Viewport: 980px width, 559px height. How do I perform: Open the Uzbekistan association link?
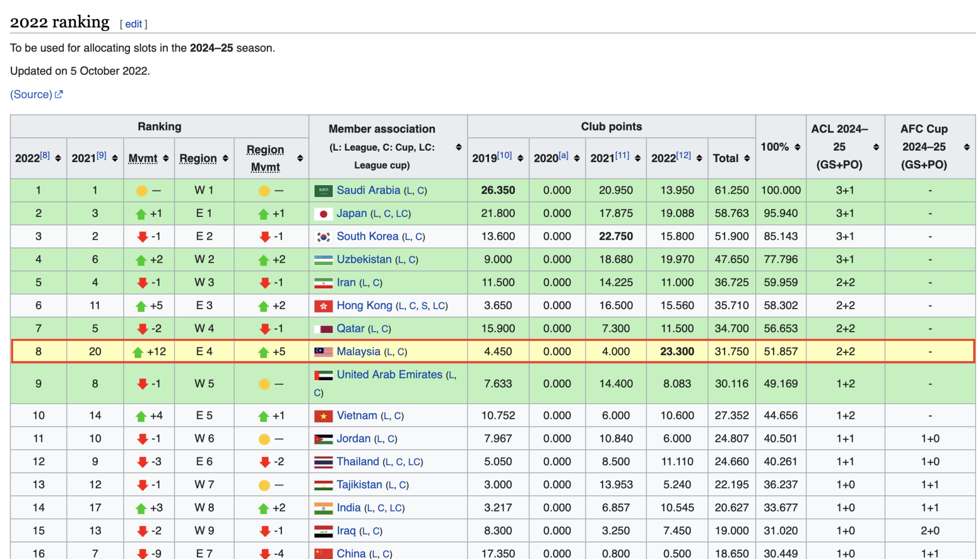(364, 259)
